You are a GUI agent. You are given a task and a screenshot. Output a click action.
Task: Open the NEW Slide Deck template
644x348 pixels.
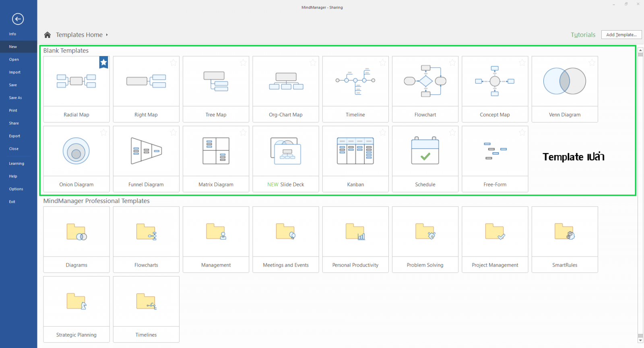pyautogui.click(x=286, y=159)
